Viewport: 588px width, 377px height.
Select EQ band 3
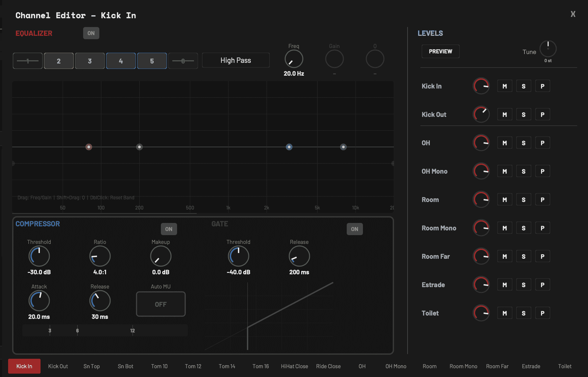point(90,61)
